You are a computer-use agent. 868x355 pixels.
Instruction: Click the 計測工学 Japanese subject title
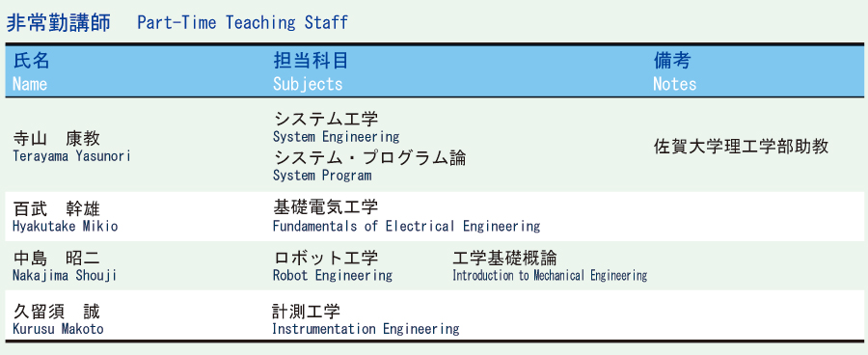point(306,312)
